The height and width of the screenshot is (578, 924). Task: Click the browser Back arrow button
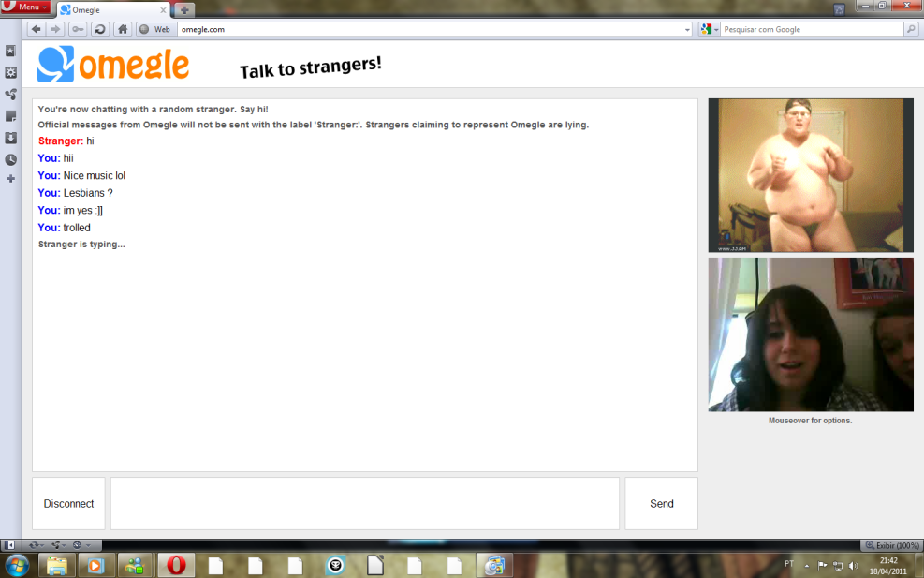(36, 29)
